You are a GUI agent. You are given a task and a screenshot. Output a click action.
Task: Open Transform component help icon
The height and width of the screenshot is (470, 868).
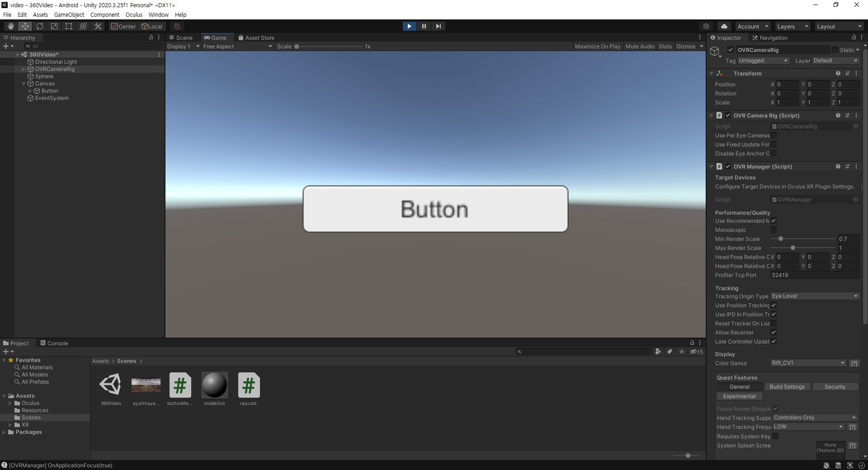tap(838, 73)
